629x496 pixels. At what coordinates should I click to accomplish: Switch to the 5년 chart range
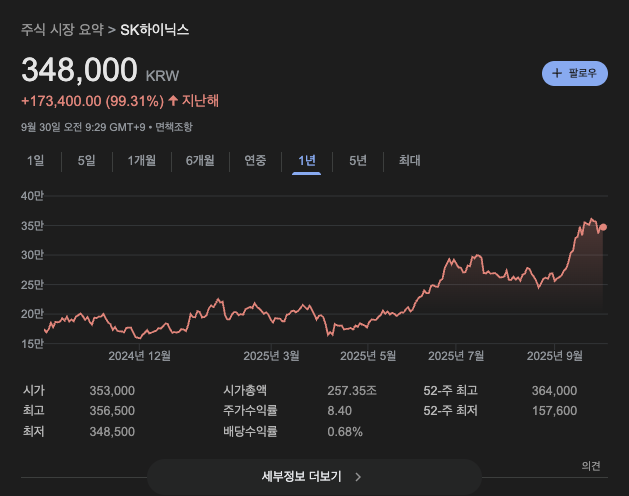pyautogui.click(x=357, y=161)
